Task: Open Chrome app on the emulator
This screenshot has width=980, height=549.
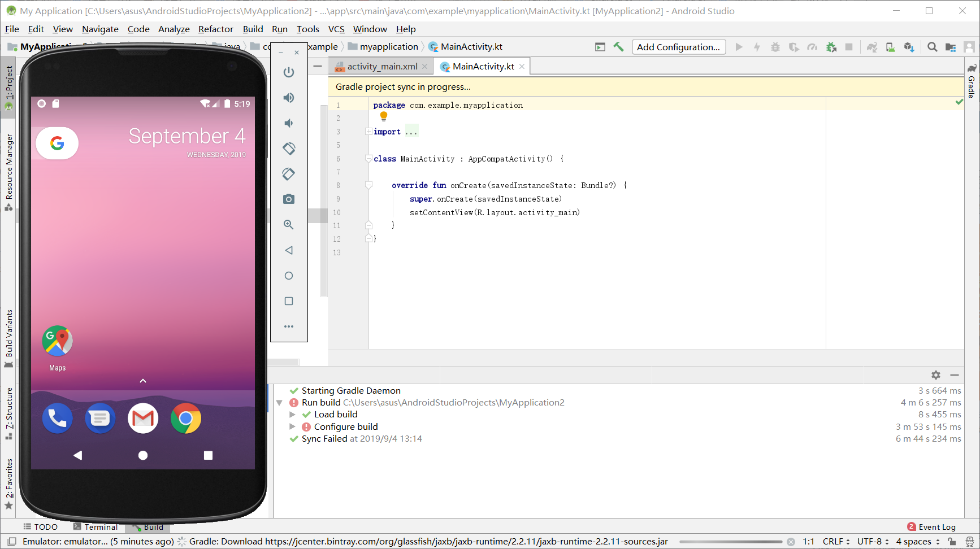Action: 186,419
